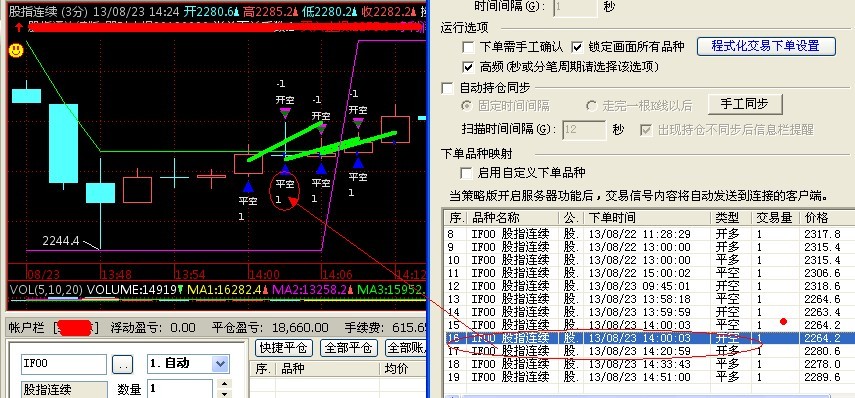The width and height of the screenshot is (855, 398).
Task: Open 程式化交易下单设置 settings button
Action: 766,46
